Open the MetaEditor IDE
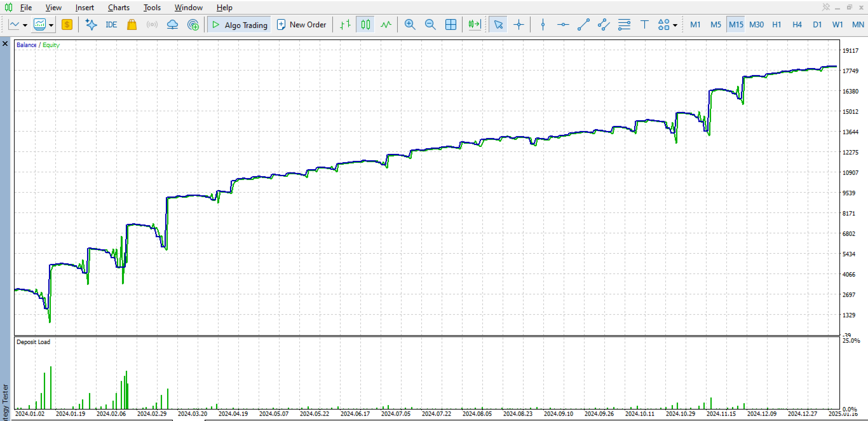 point(111,25)
